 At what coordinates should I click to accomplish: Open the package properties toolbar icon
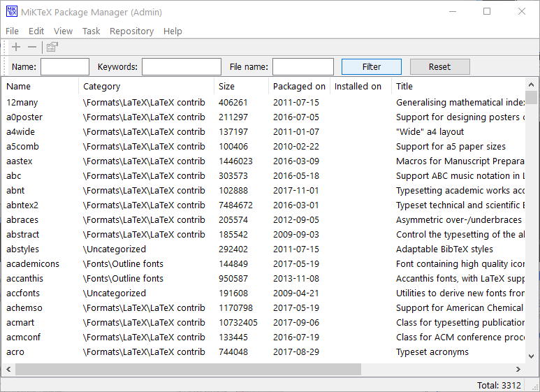click(52, 47)
